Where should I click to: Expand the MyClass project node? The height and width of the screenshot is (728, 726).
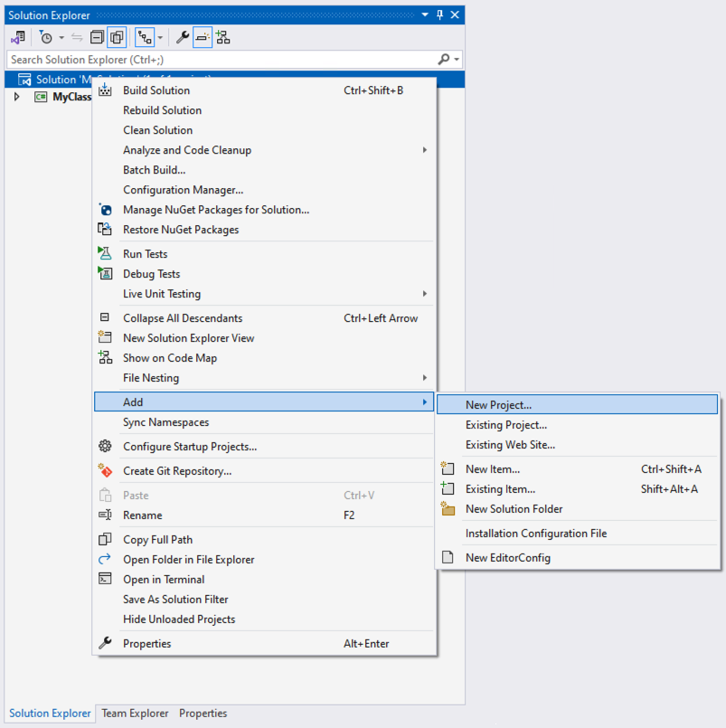click(16, 97)
